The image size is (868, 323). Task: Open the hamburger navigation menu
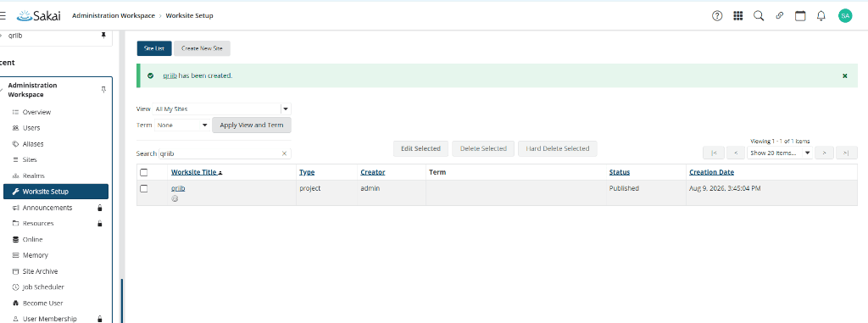pos(3,15)
